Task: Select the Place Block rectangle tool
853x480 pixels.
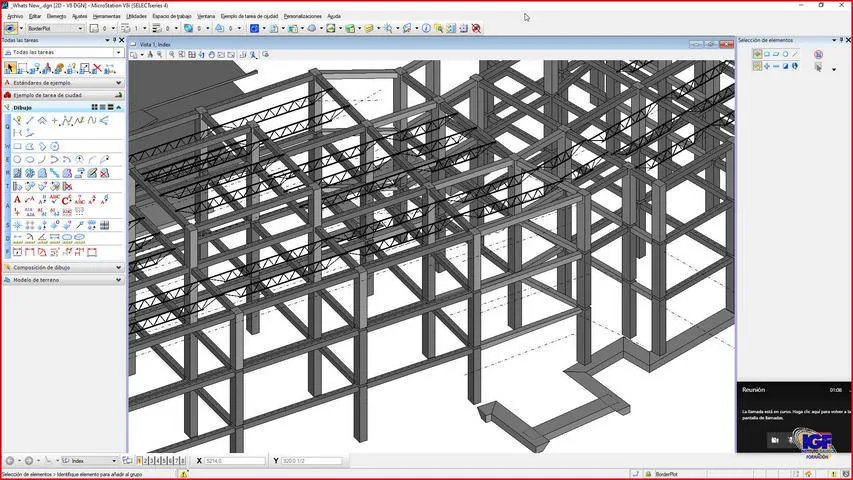Action: 18,146
